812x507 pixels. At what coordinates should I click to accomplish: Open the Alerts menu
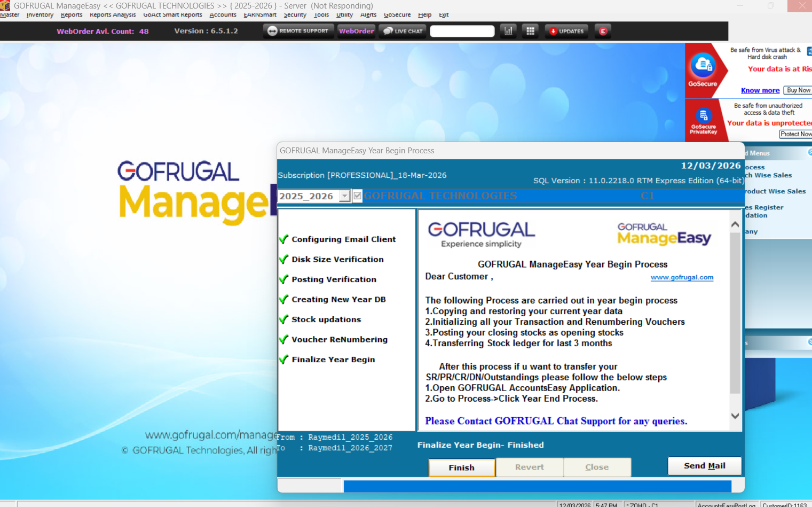(x=368, y=15)
